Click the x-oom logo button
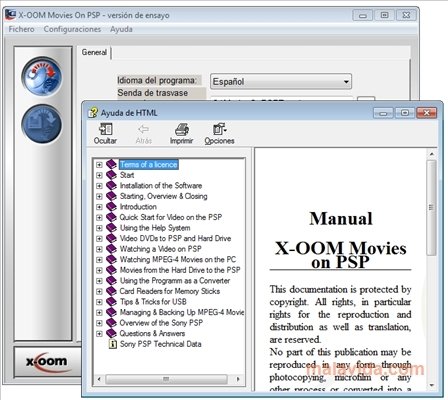448x400 pixels. point(47,361)
